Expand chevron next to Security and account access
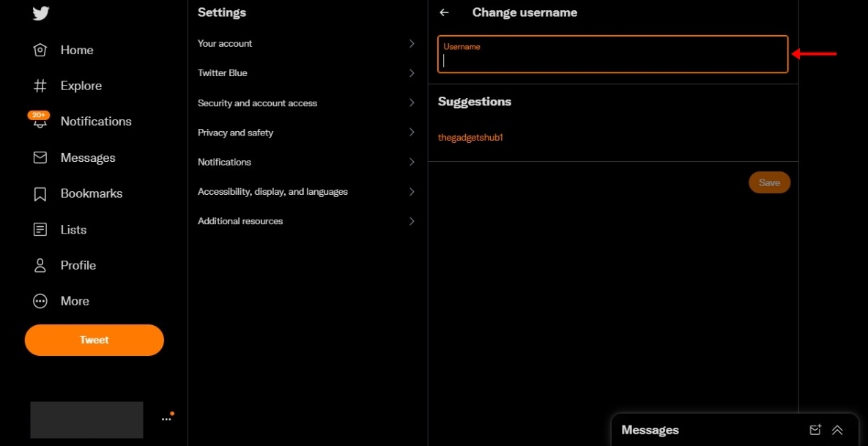Viewport: 868px width, 446px height. [412, 103]
